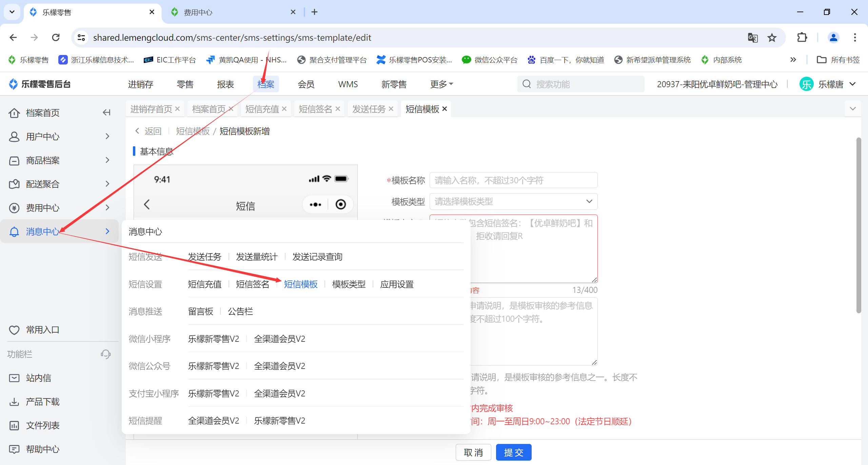868x465 pixels.
Task: Expand the page tabs overflow chevron
Action: (853, 109)
